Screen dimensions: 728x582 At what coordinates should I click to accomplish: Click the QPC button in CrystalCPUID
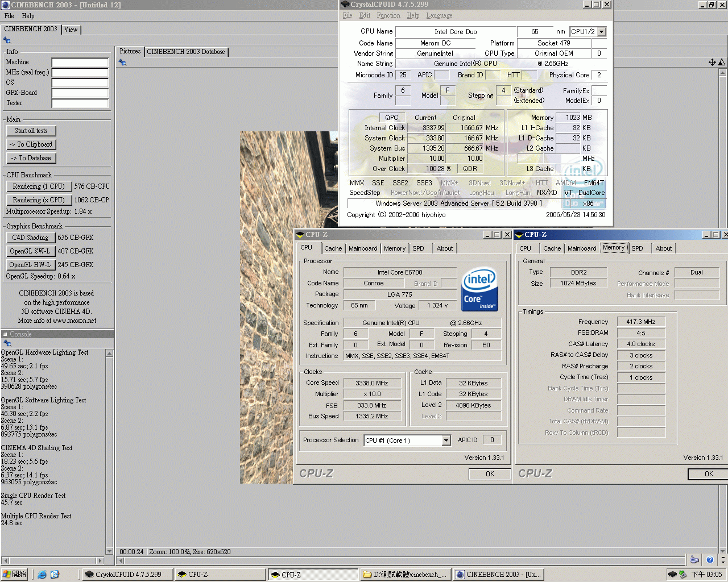tap(392, 118)
